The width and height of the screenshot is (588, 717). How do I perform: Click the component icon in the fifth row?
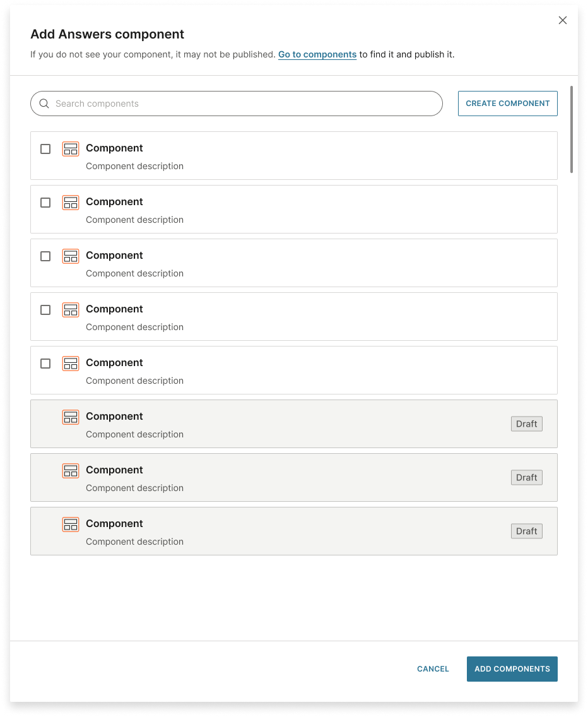coord(71,364)
